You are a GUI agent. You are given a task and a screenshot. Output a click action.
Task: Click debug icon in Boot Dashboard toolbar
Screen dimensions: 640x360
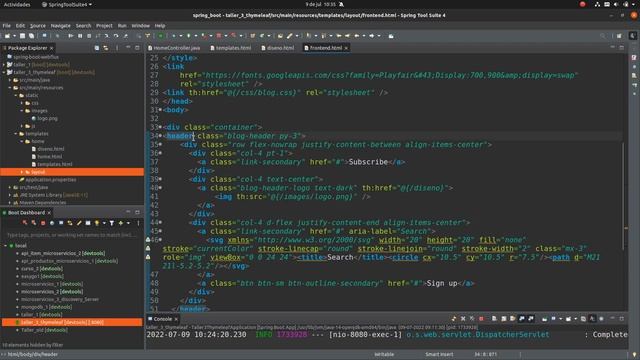pos(34,223)
